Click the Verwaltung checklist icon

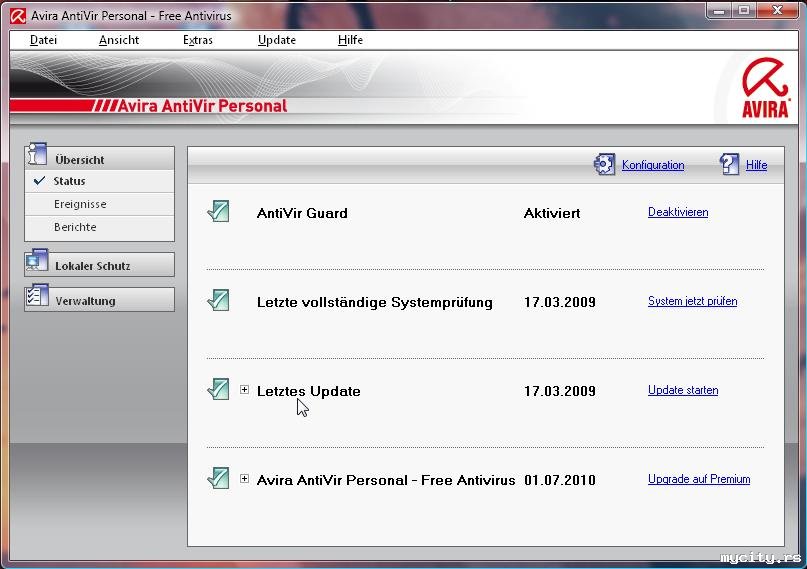[x=37, y=295]
